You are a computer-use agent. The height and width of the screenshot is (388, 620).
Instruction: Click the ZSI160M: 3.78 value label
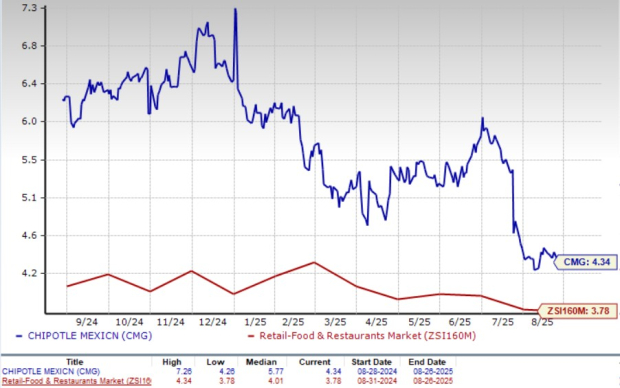click(x=578, y=311)
